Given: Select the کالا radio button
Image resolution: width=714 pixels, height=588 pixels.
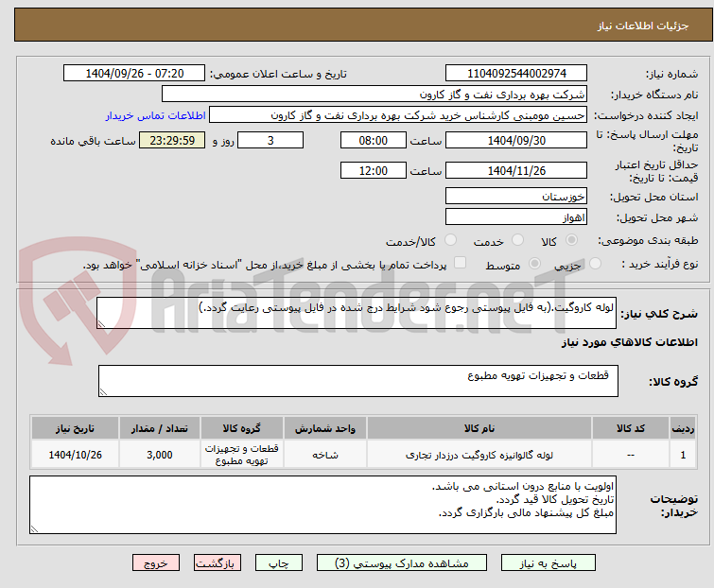Looking at the screenshot, I should (571, 240).
